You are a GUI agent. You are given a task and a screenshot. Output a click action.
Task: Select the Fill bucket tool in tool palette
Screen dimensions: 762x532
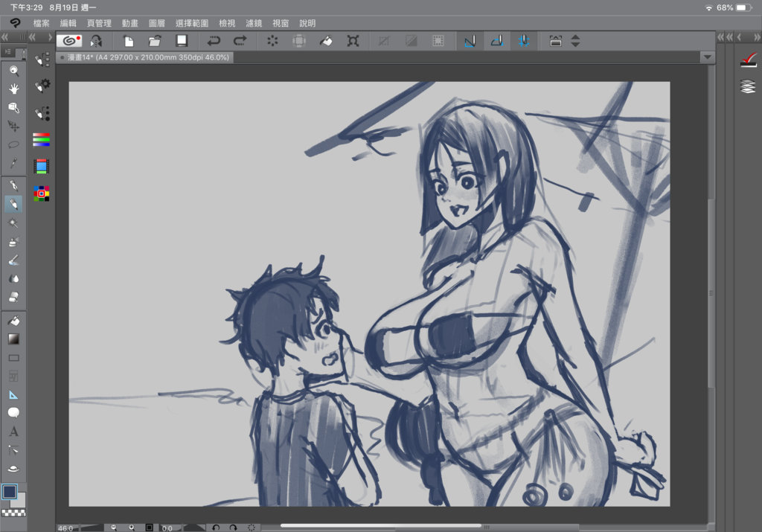click(13, 321)
